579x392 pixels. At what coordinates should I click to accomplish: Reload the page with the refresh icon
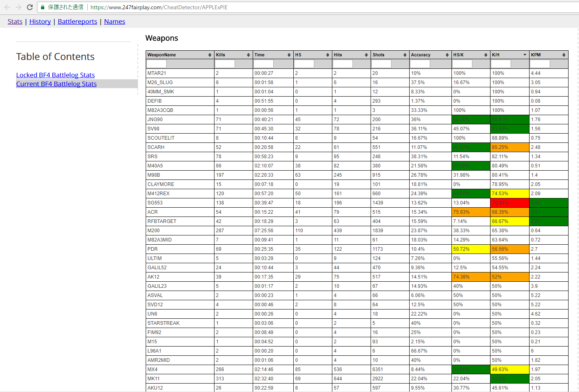click(x=30, y=7)
